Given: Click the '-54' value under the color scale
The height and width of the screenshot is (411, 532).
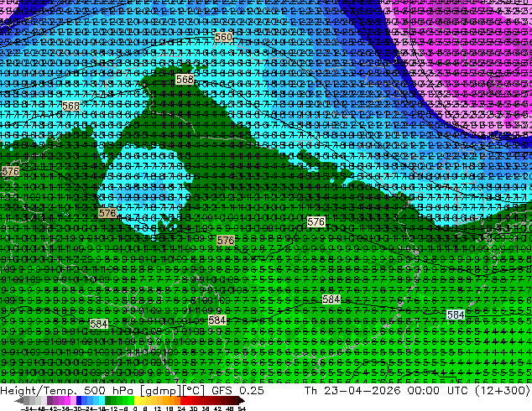Looking at the screenshot, I should point(26,408).
